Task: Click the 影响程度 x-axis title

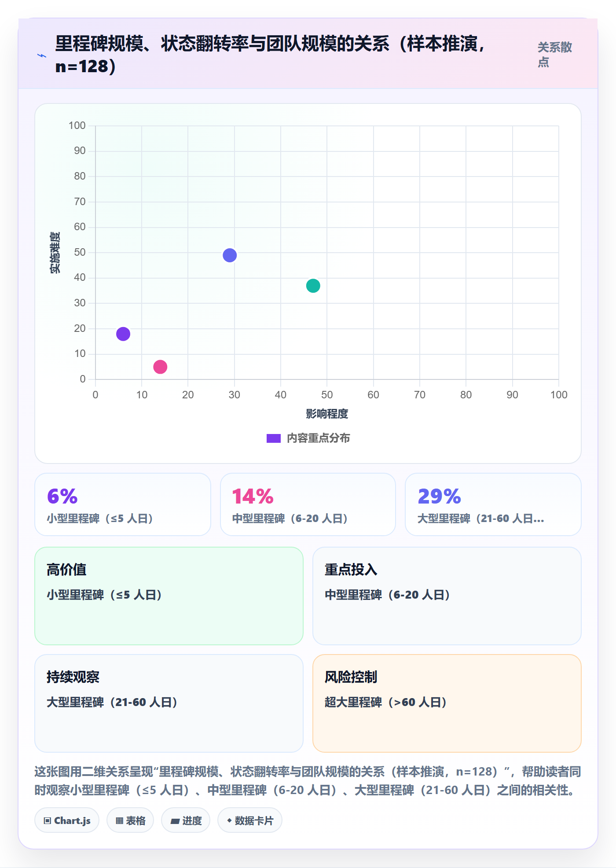Action: pyautogui.click(x=327, y=414)
